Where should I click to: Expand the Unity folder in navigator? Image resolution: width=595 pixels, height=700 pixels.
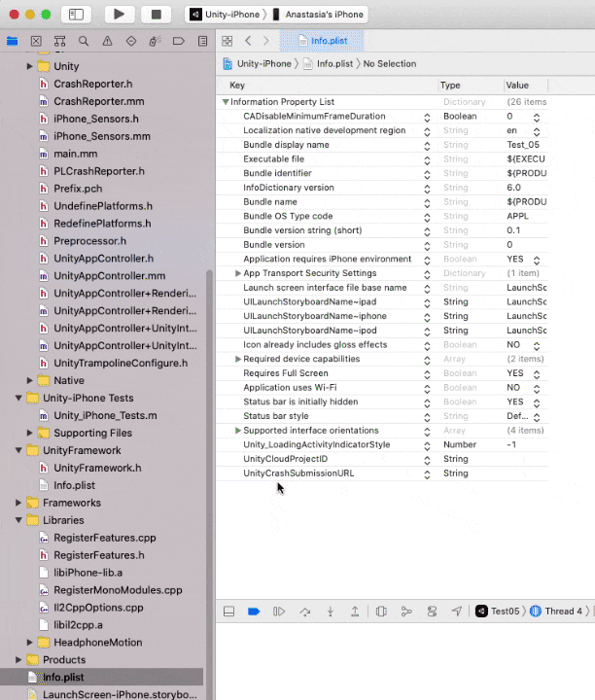pos(29,66)
